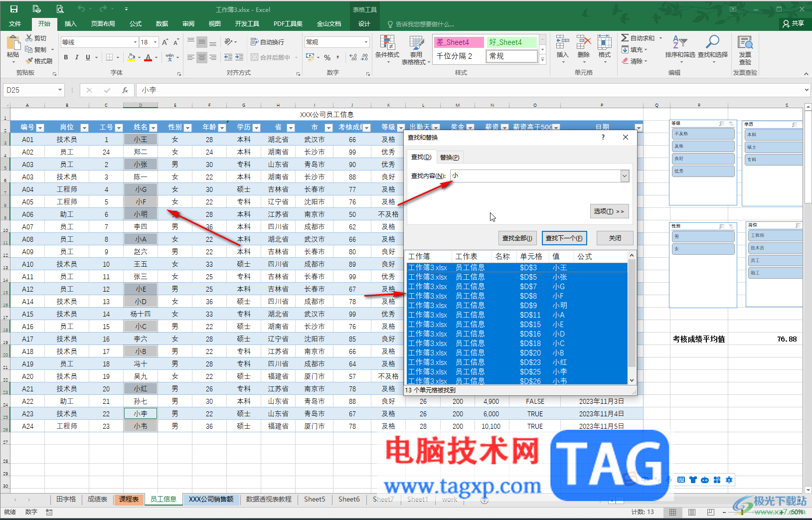Viewport: 812px width, 520px height.
Task: Open the 公式 ribbon tab
Action: pos(136,23)
